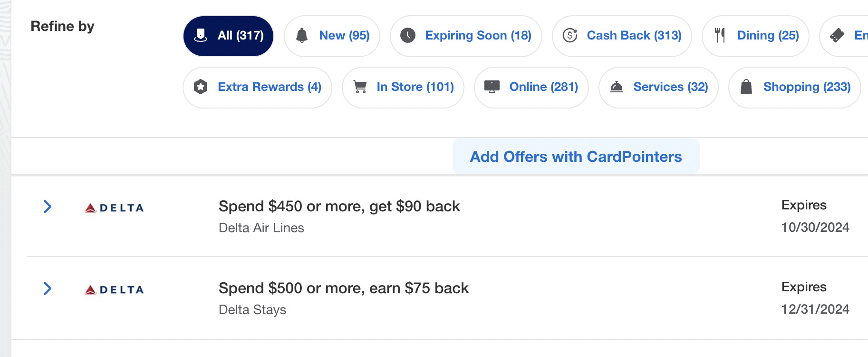Select the All (317) filter pill
The height and width of the screenshot is (357, 868).
click(229, 36)
